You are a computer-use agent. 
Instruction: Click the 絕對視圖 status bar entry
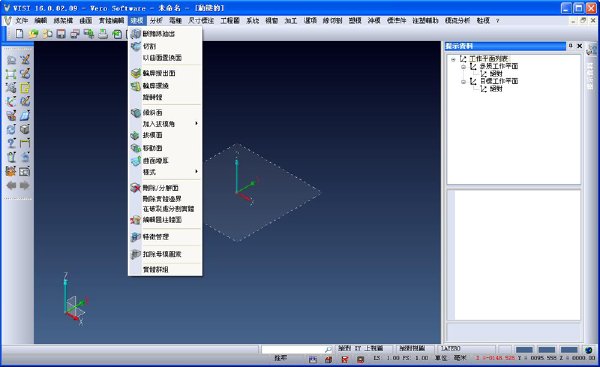pos(412,348)
